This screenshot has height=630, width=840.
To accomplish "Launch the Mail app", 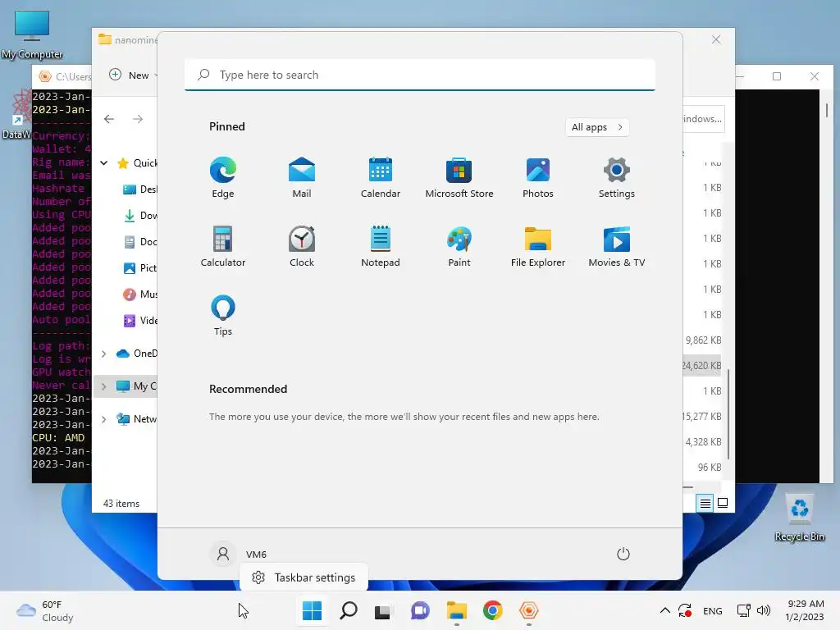I will pyautogui.click(x=302, y=177).
